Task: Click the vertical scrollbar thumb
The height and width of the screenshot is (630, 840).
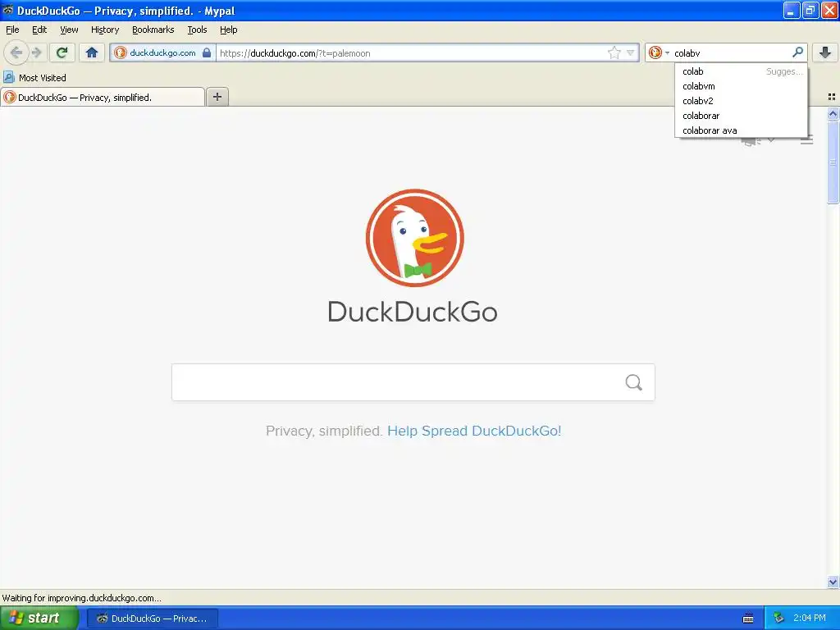Action: [833, 162]
